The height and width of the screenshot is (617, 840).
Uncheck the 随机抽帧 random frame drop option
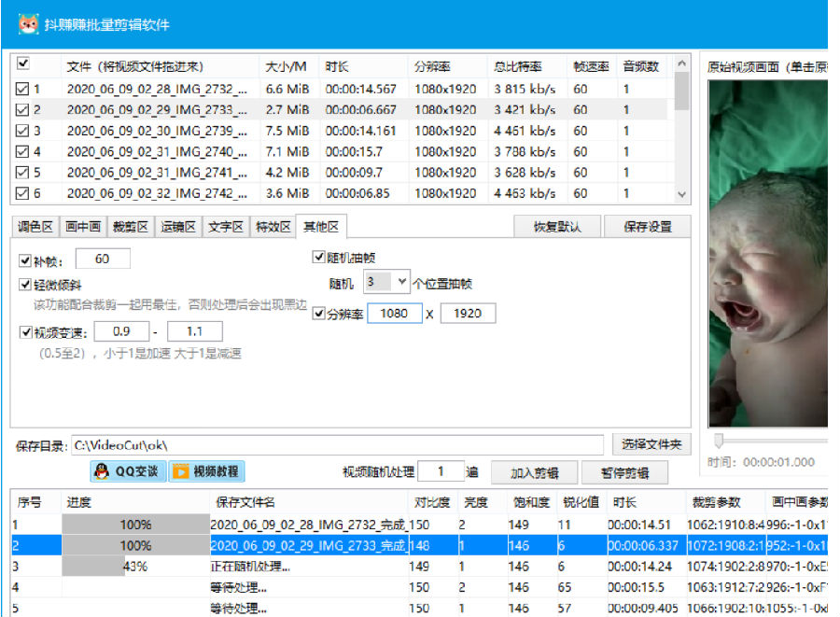point(318,258)
